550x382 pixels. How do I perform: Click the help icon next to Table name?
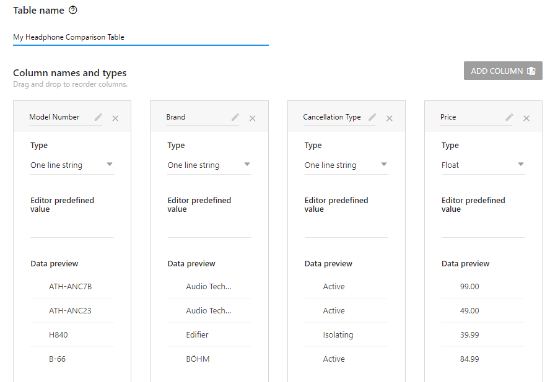(73, 10)
